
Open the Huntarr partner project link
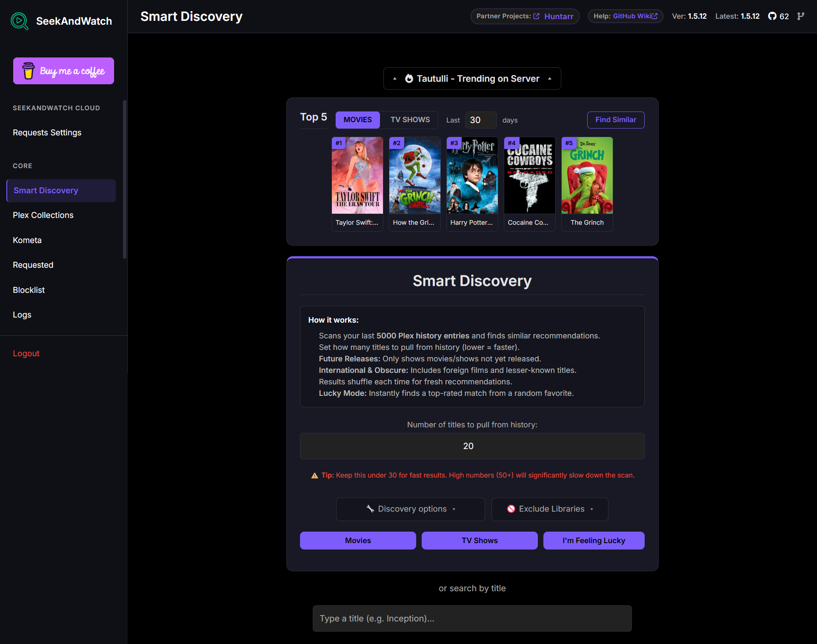coord(559,16)
